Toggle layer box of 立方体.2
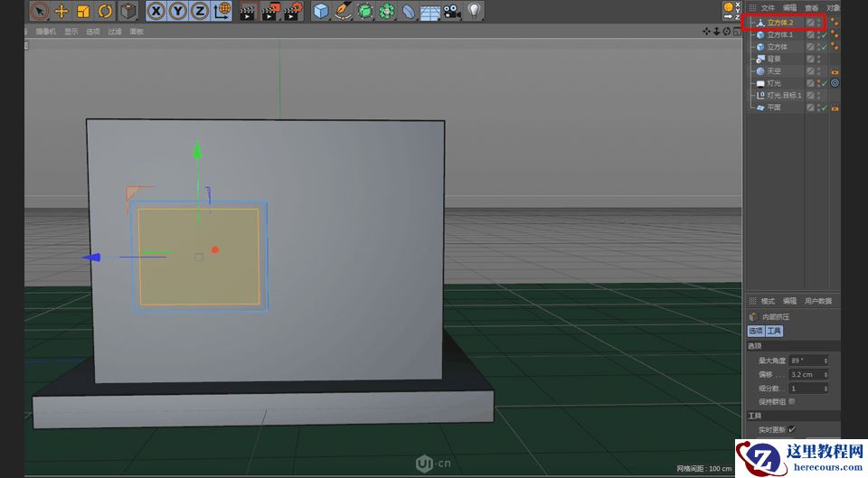 tap(810, 23)
